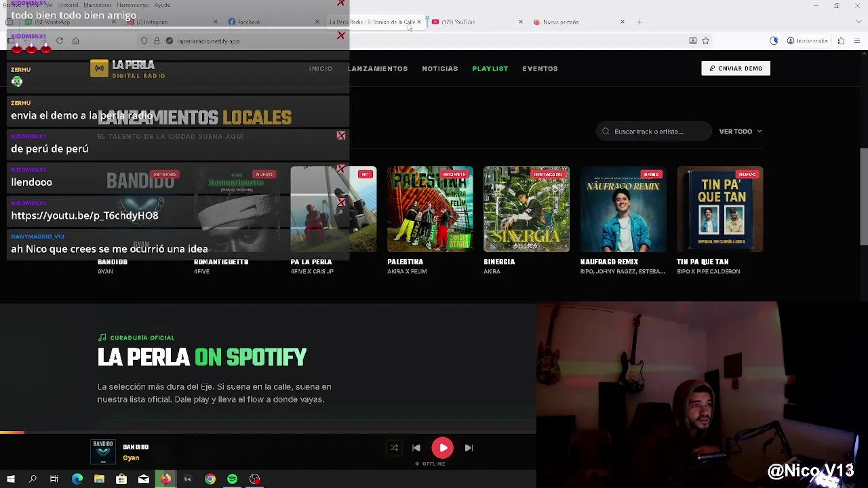Skip to previous track in player
868x488 pixels.
pyautogui.click(x=416, y=448)
